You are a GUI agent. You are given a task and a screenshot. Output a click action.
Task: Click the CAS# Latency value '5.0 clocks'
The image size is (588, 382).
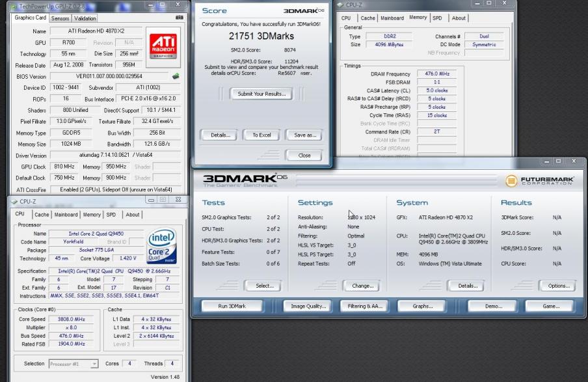click(x=437, y=90)
